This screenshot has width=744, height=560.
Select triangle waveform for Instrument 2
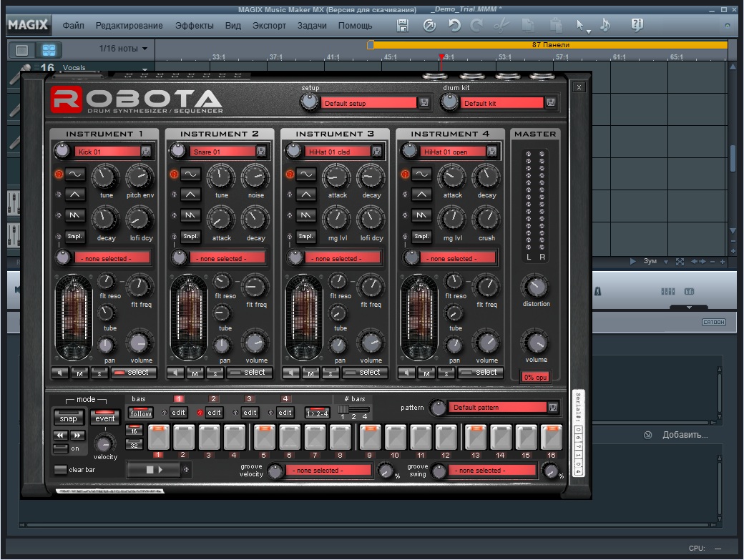pyautogui.click(x=190, y=195)
